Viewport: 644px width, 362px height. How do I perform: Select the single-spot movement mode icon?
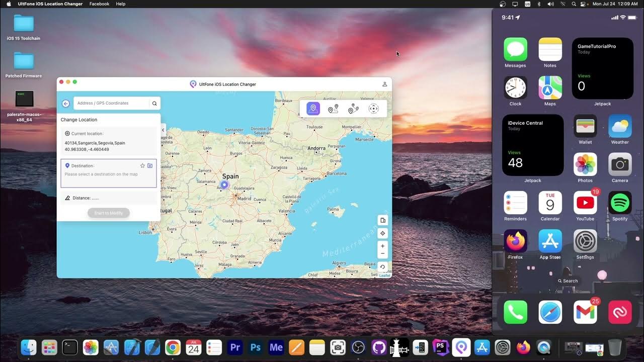[333, 109]
